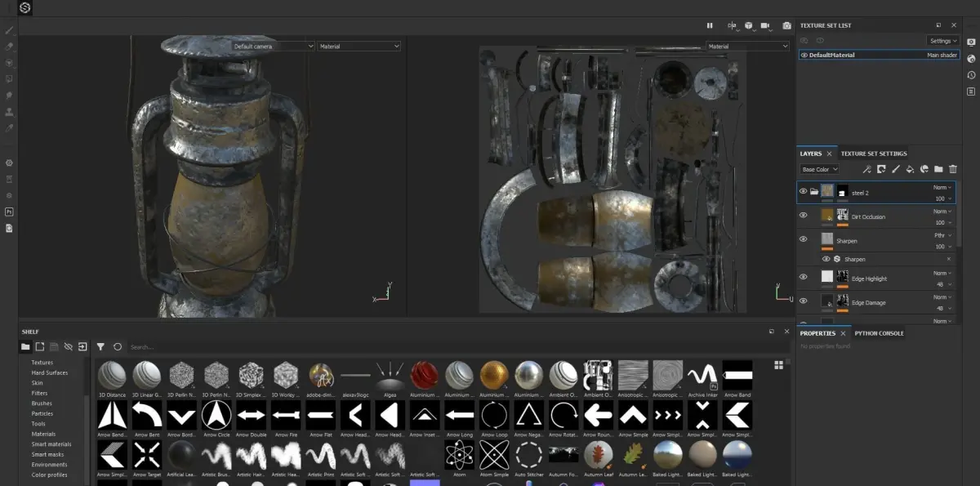Open the 2D view Material mode dropdown
980x486 pixels.
(x=747, y=47)
